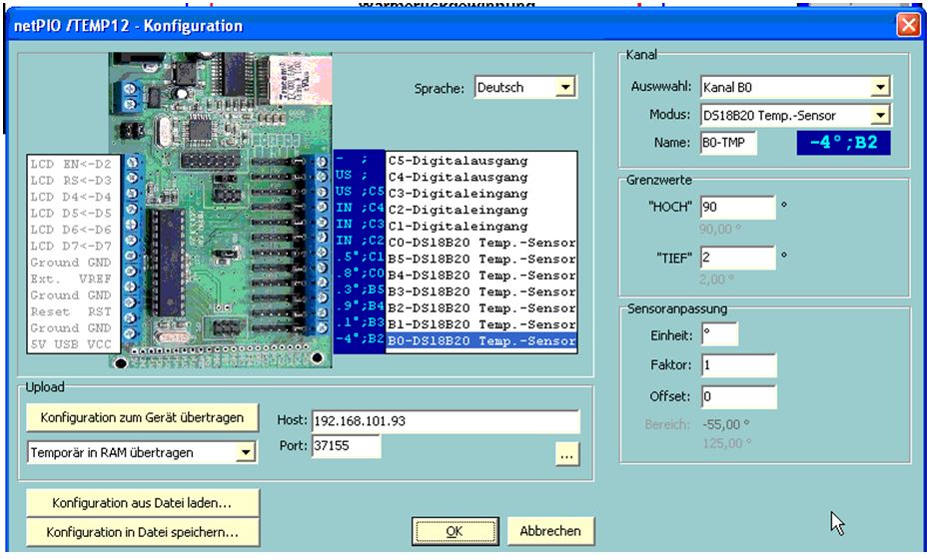The width and height of the screenshot is (927, 560).
Task: Click the TIEF limit field showing 2
Action: click(x=737, y=259)
